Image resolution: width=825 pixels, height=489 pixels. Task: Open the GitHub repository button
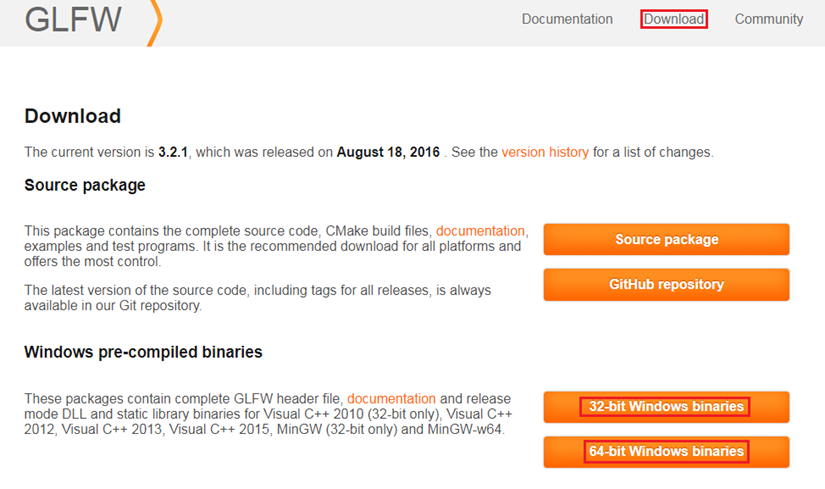click(x=667, y=285)
